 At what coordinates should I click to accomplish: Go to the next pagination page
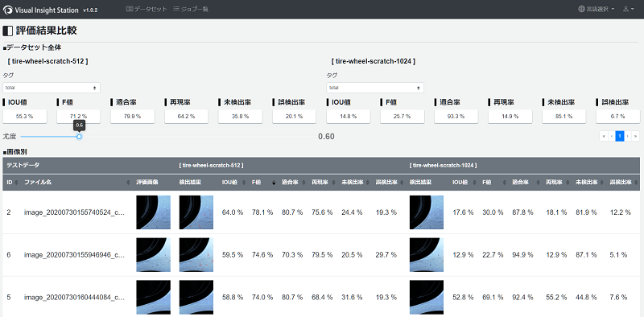click(628, 136)
